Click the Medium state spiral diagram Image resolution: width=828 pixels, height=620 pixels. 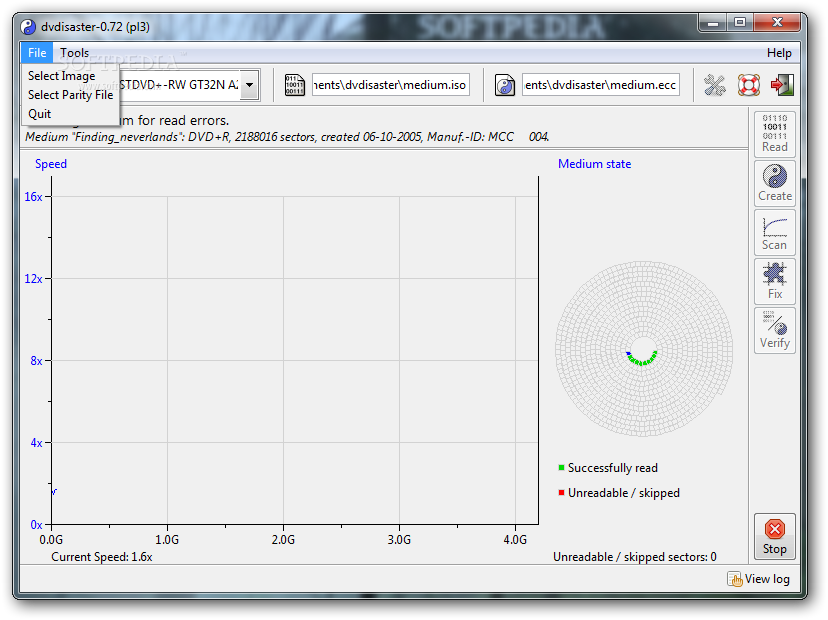click(x=644, y=349)
